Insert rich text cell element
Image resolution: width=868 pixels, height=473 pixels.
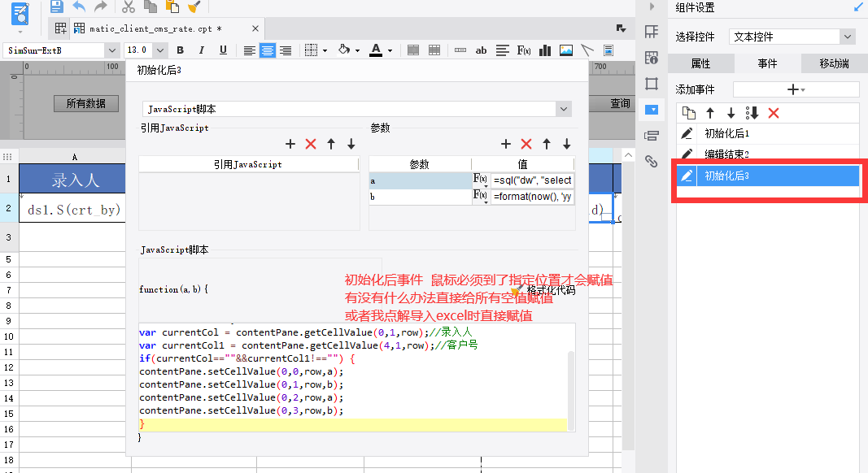pos(503,50)
